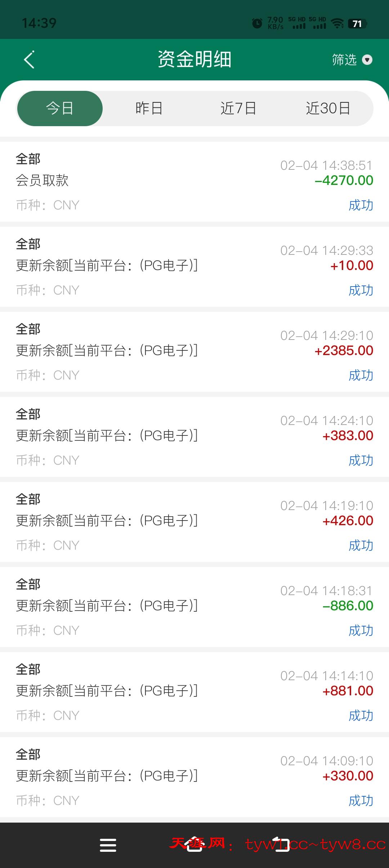389x868 pixels.
Task: Switch to 近30日 tab
Action: pos(328,108)
